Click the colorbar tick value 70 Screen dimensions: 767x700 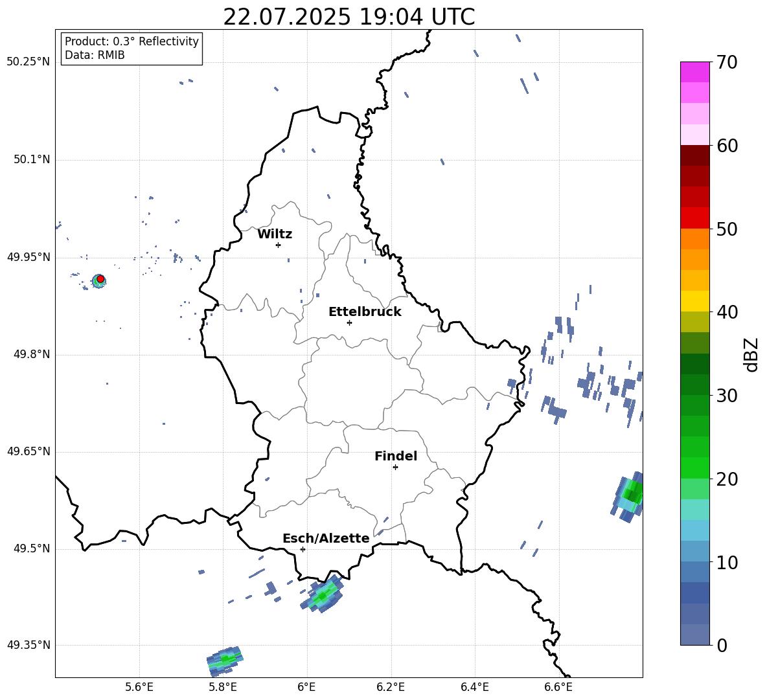(727, 62)
